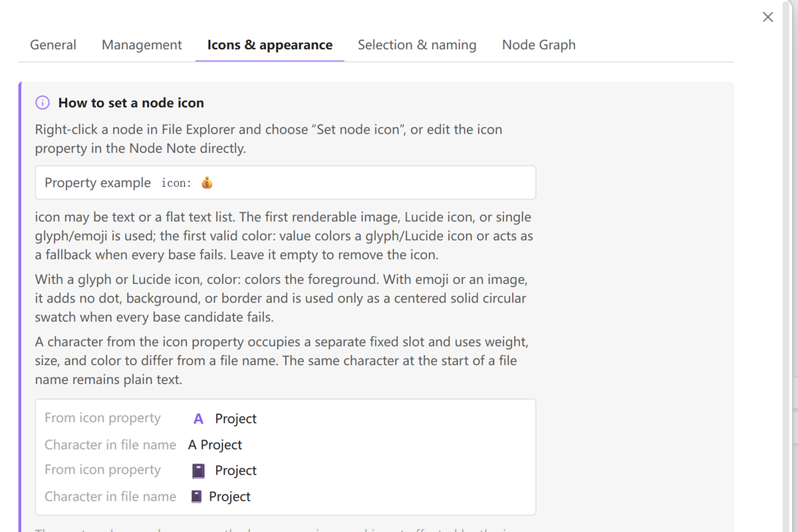This screenshot has width=798, height=532.
Task: Click the first "From icon property" label
Action: coord(102,418)
